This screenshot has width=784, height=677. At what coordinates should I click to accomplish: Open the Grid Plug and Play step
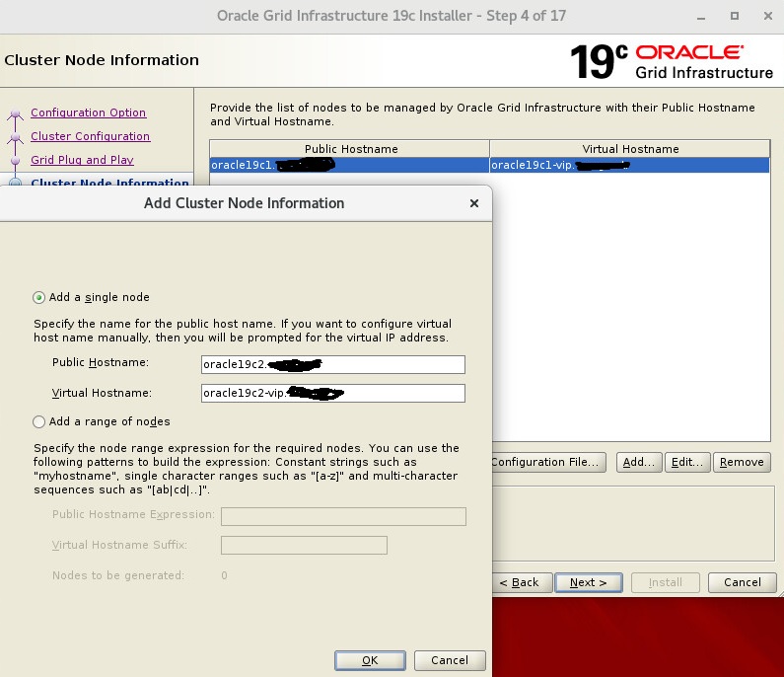click(x=82, y=160)
